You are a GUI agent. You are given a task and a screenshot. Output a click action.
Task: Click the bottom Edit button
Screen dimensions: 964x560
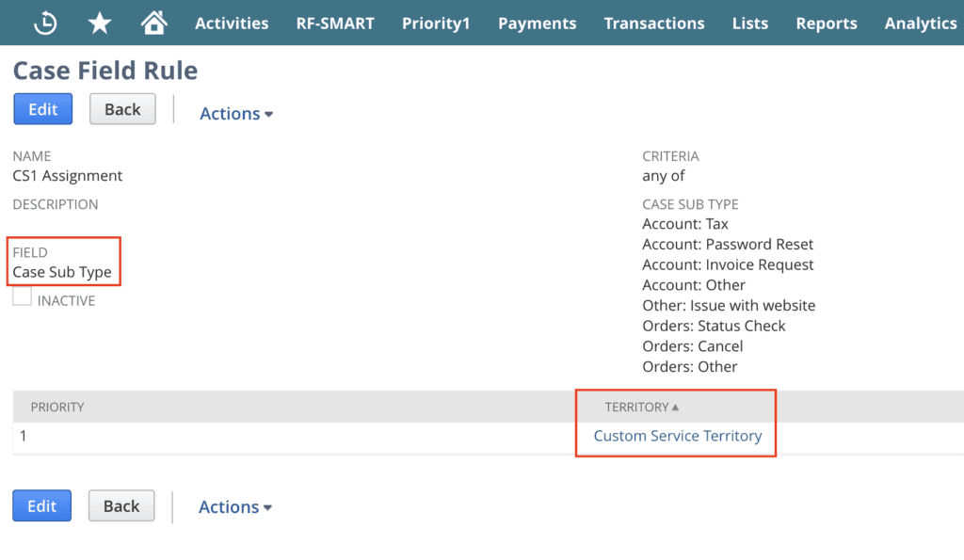[41, 506]
